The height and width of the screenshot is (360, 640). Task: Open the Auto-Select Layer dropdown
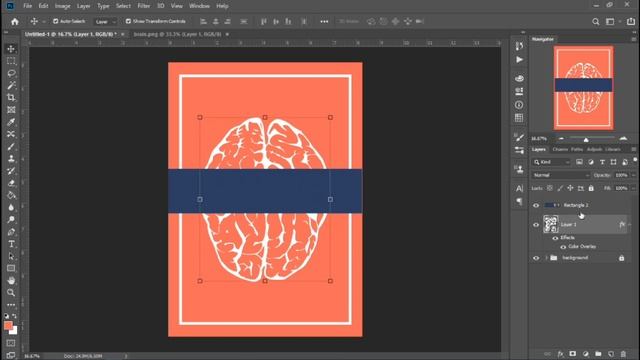click(105, 22)
